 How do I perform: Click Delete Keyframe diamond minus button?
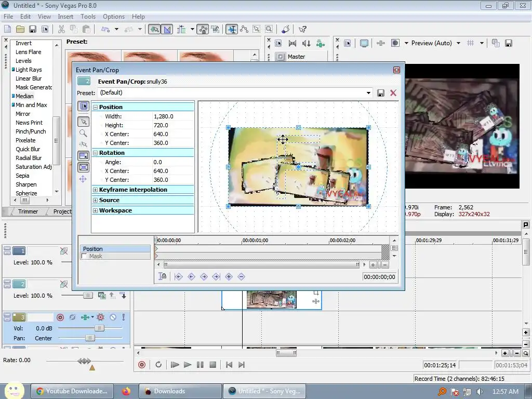click(x=241, y=277)
